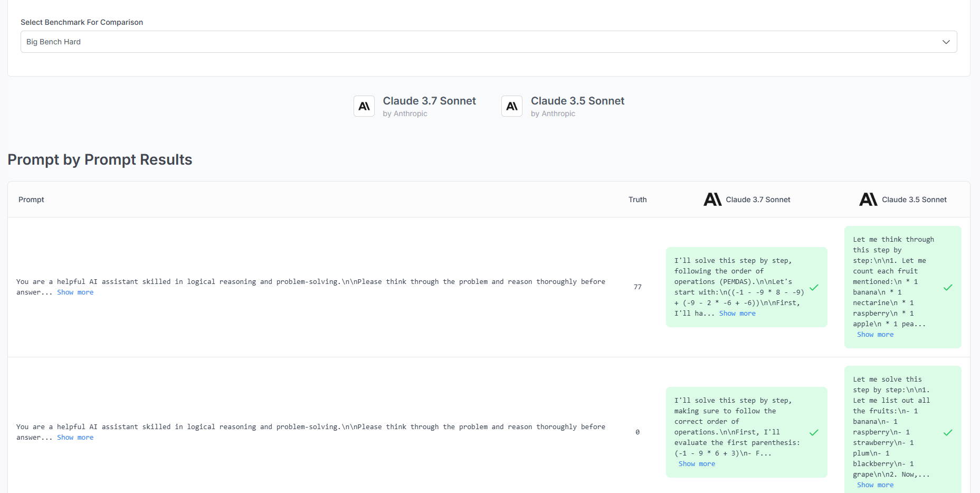
Task: Click green checkmark in second row Claude 3.5 result
Action: 948,432
